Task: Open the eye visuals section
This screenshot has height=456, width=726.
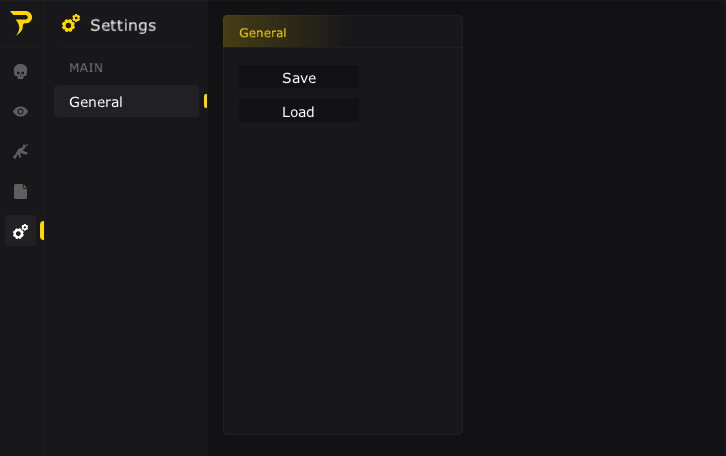Action: pyautogui.click(x=20, y=111)
